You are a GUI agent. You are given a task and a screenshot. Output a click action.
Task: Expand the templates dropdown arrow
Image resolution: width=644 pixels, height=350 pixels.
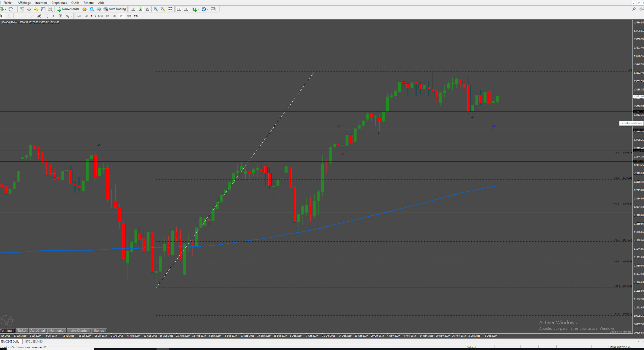(x=217, y=9)
